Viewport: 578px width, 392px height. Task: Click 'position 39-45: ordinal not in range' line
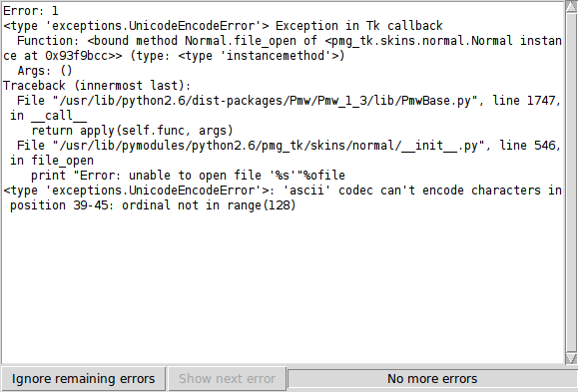[x=153, y=205]
